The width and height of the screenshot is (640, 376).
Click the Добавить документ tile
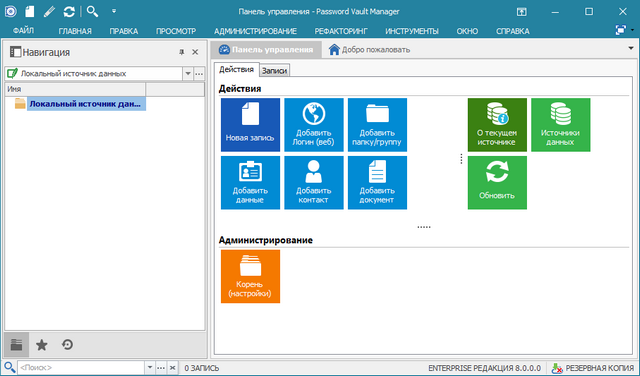tap(377, 182)
